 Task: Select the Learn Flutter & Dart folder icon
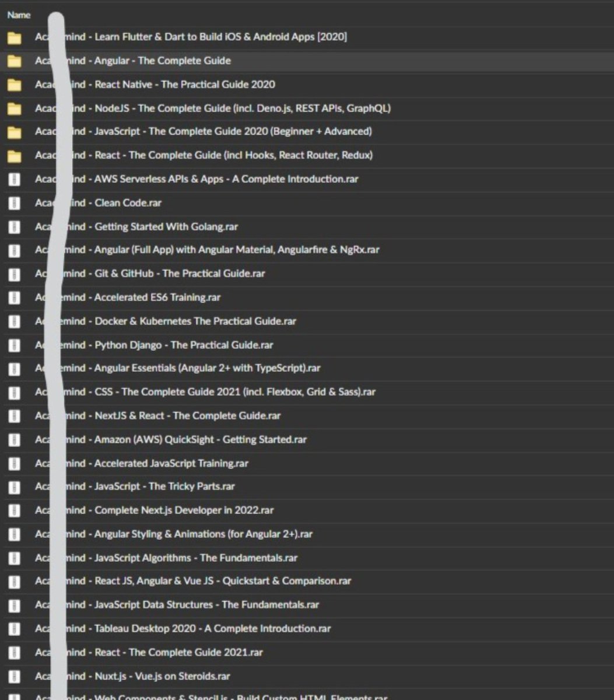(x=15, y=38)
